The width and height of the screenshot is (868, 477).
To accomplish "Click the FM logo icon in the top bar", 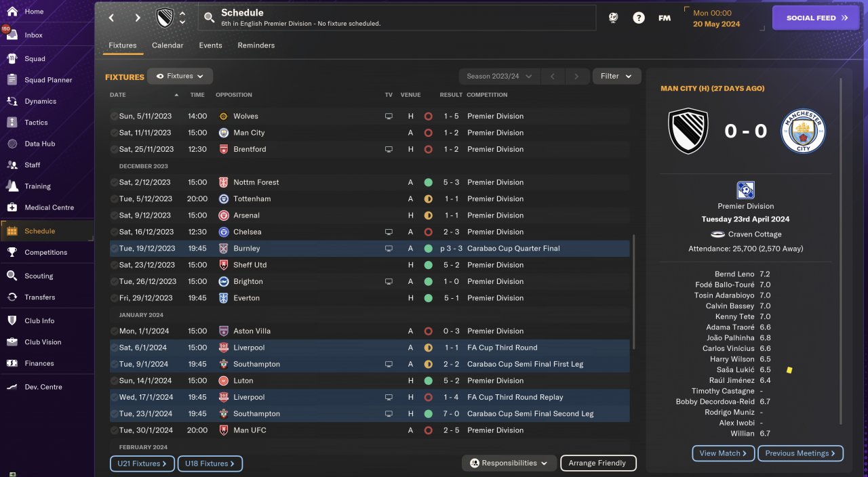I will pos(665,18).
